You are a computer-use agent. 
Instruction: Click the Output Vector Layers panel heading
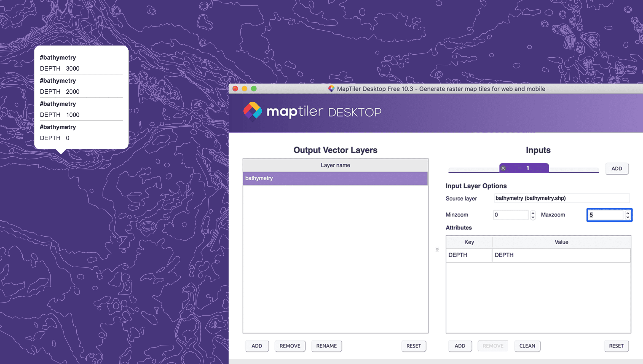(336, 150)
